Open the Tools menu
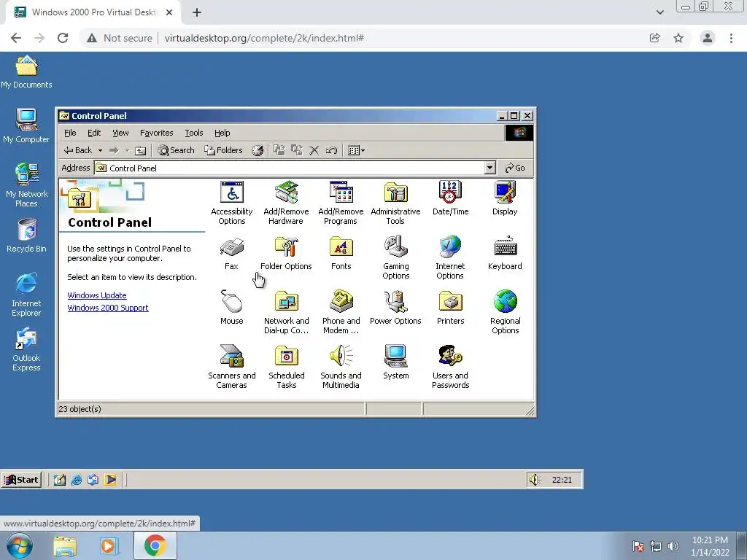The width and height of the screenshot is (747, 560). pyautogui.click(x=194, y=133)
